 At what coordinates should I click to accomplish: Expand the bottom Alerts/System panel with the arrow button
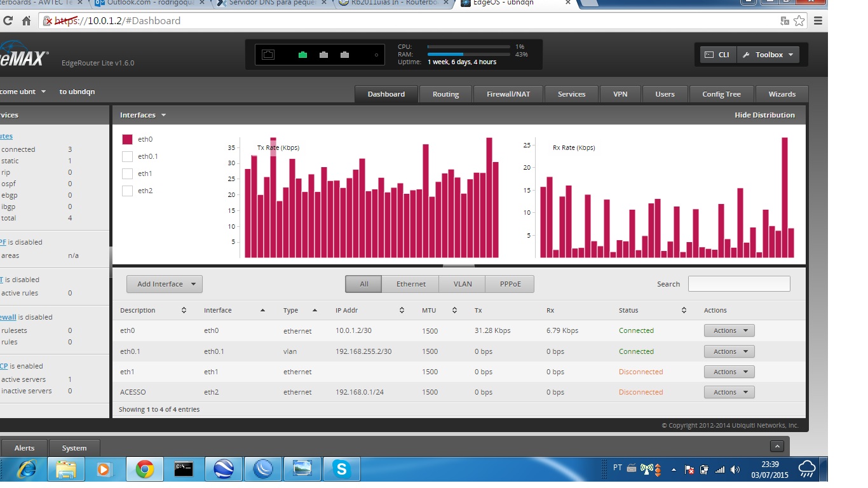(x=776, y=446)
